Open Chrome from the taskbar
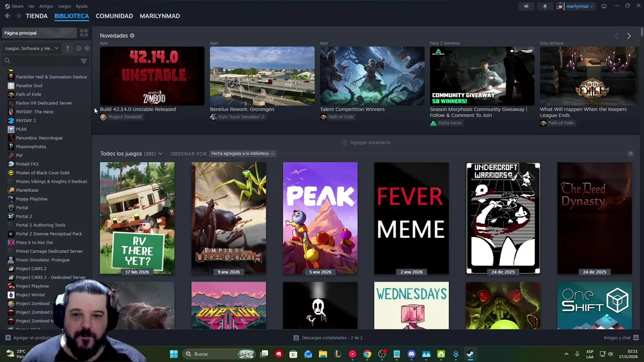Viewport: 644px width, 362px height. point(367,354)
